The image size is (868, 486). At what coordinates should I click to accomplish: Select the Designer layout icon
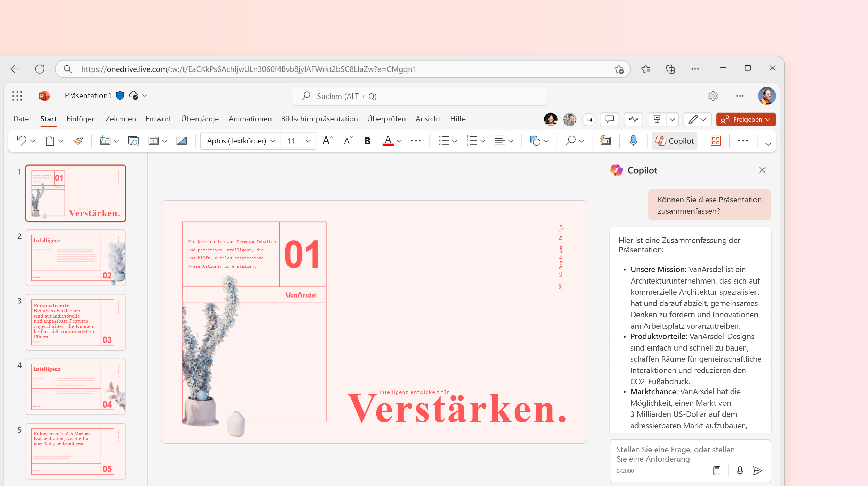[715, 141]
